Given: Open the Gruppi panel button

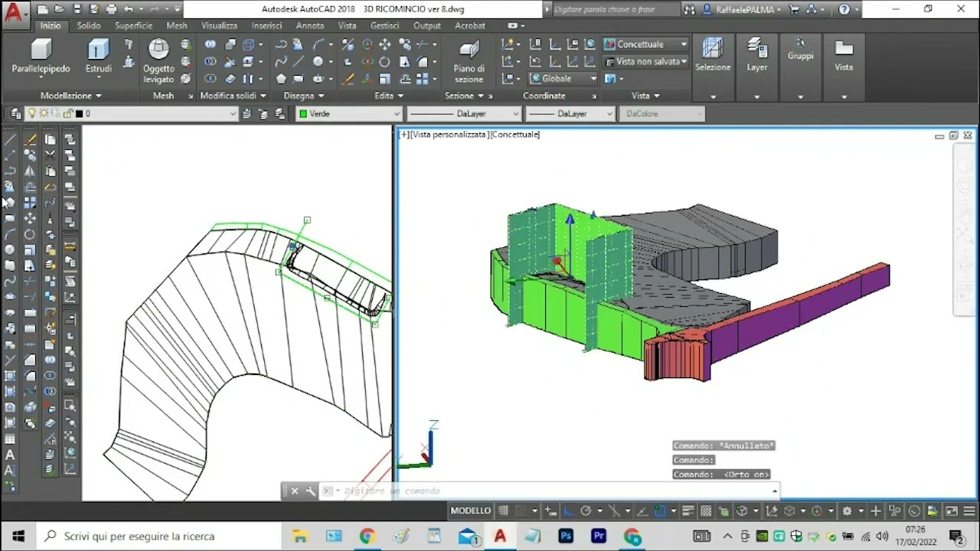Looking at the screenshot, I should coord(800,49).
